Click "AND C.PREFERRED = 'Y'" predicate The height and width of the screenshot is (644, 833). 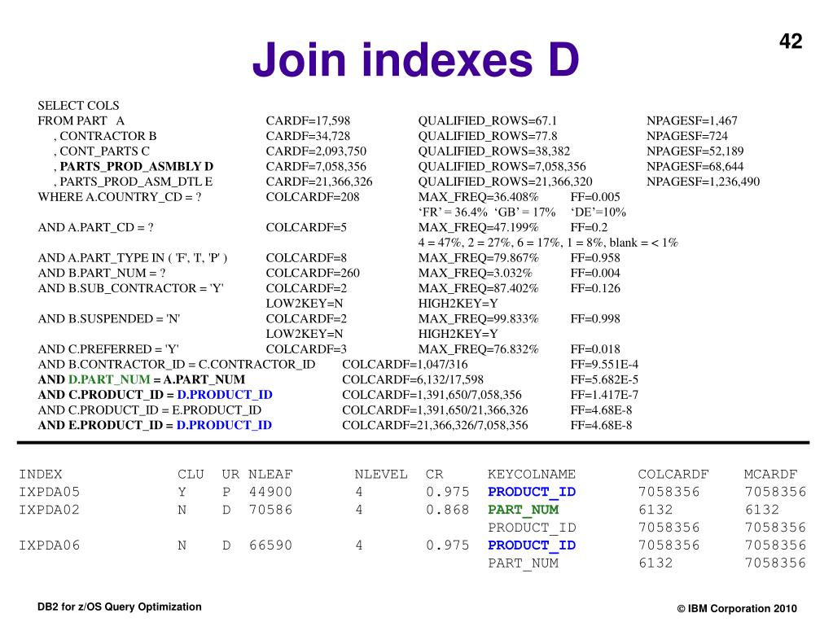click(x=108, y=349)
